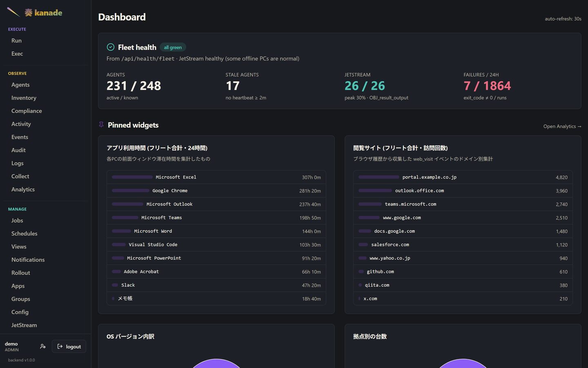This screenshot has width=588, height=368.
Task: Log out with the logout button
Action: pos(69,346)
